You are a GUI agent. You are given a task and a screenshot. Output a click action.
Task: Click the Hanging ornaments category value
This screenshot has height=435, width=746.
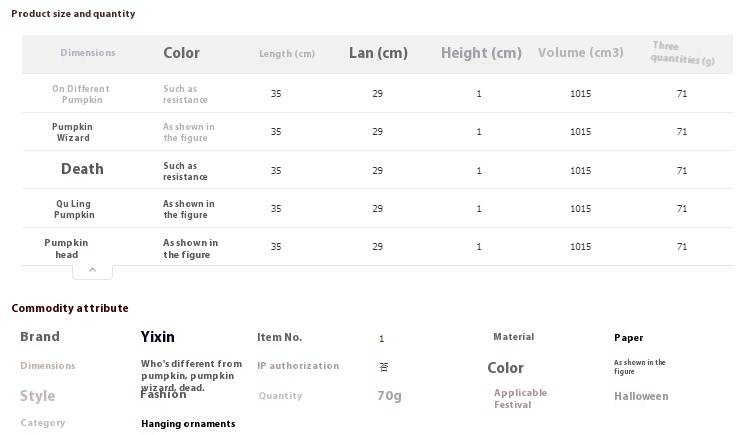(188, 424)
